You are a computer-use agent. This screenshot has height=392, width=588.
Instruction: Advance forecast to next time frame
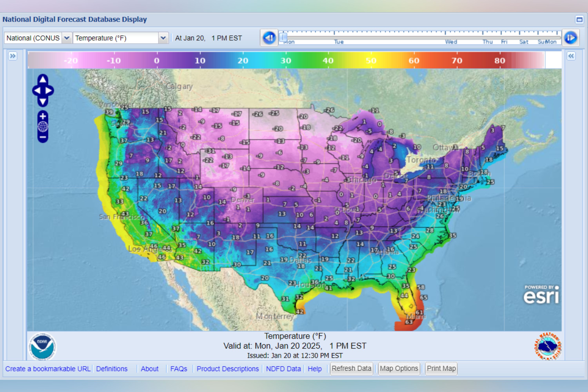571,38
